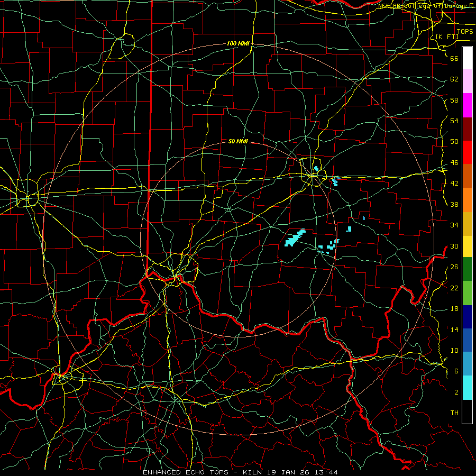Click the "50 NMI" range ring label
Screen dimensions: 476x476
[238, 141]
